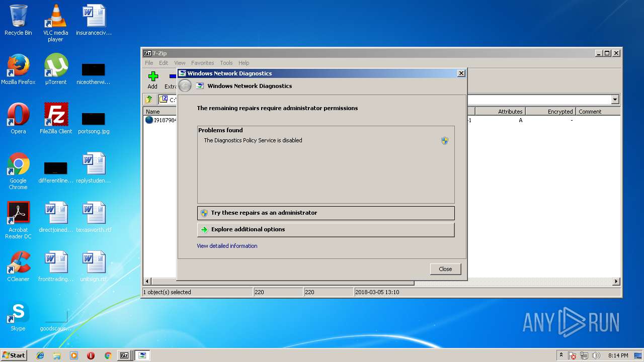Open the replystuden Word document

[x=94, y=168]
